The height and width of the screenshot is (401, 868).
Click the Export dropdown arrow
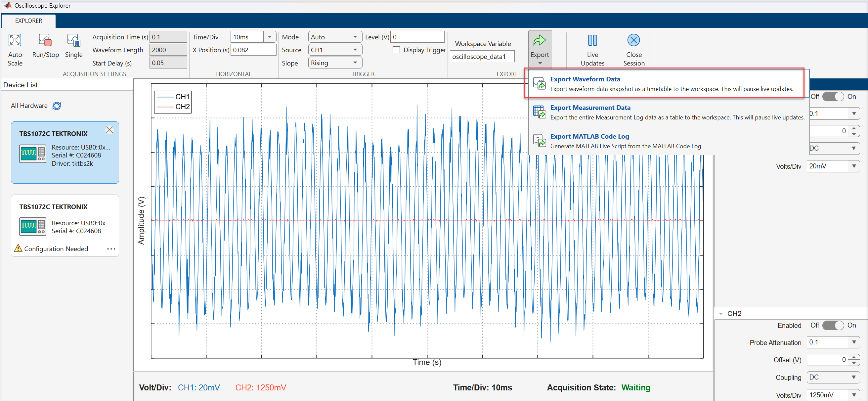pyautogui.click(x=540, y=63)
